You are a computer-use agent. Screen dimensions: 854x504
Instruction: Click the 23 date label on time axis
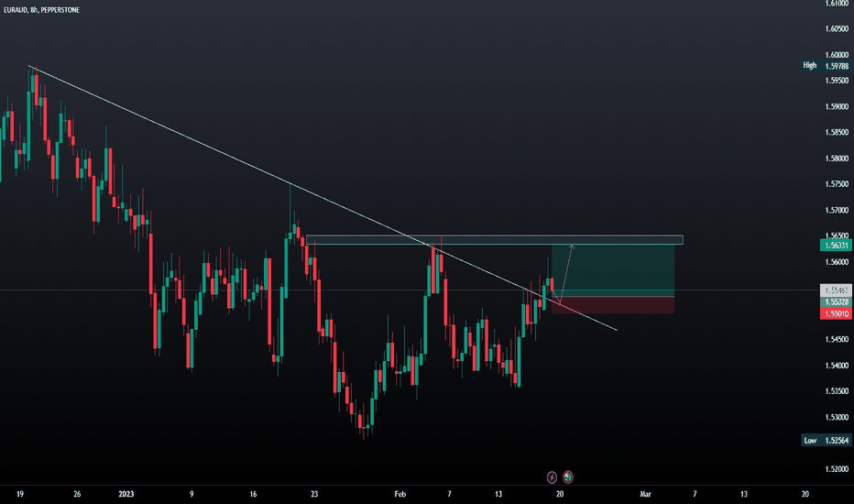314,494
